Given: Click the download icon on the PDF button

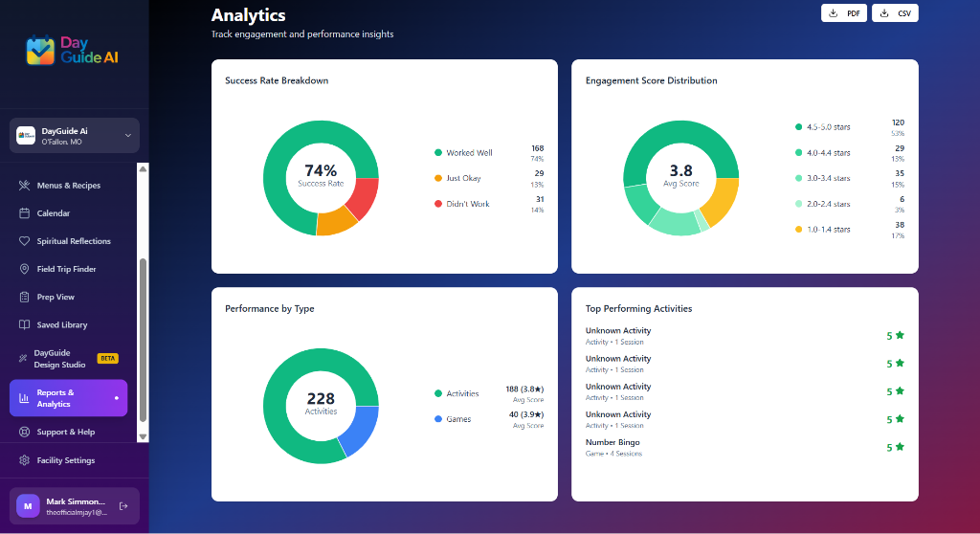Looking at the screenshot, I should (834, 13).
